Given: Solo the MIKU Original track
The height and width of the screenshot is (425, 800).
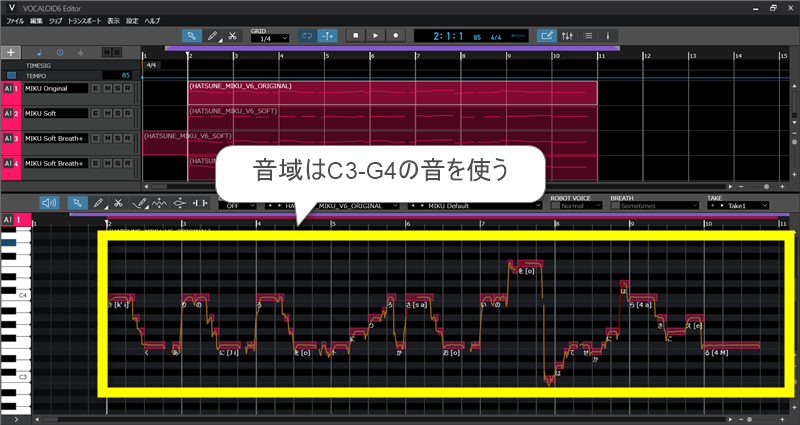Looking at the screenshot, I should 117,88.
